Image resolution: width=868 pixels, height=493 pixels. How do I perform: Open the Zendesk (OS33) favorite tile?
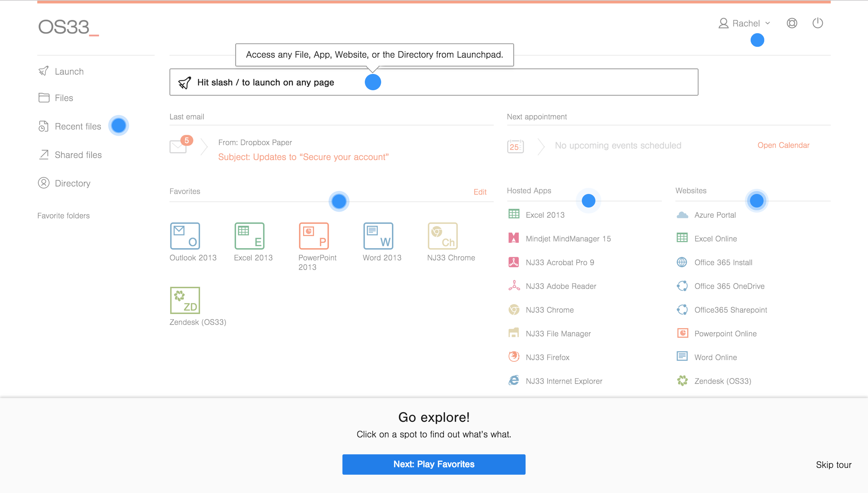click(185, 300)
